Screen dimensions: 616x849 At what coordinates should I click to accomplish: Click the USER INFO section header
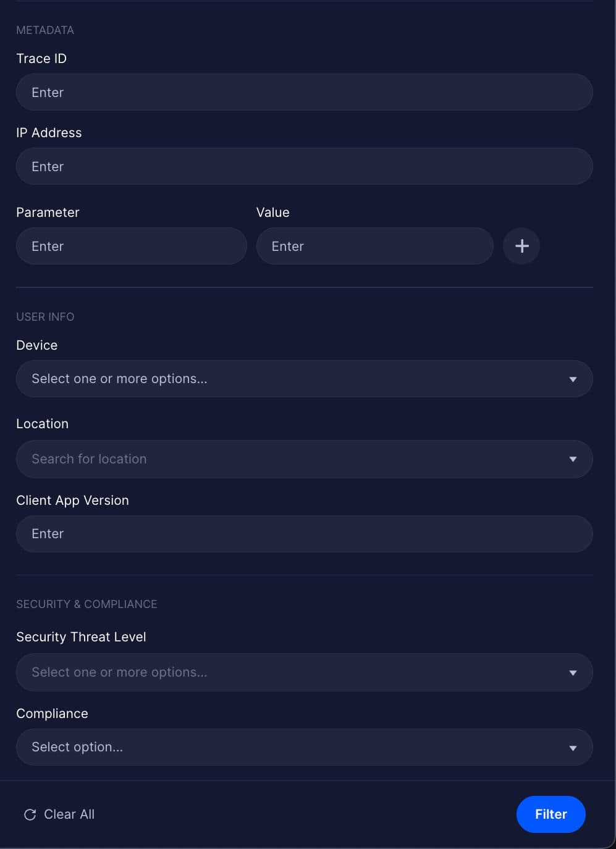[x=45, y=316]
